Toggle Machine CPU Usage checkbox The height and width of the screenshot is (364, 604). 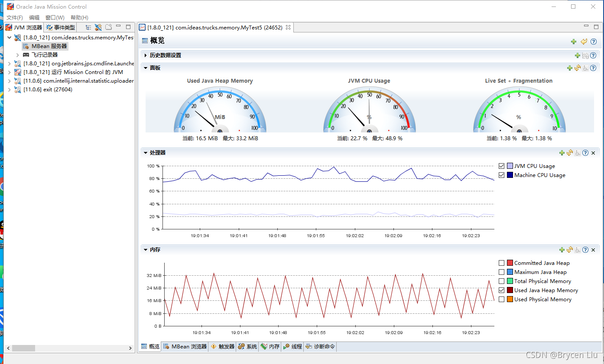pos(502,175)
